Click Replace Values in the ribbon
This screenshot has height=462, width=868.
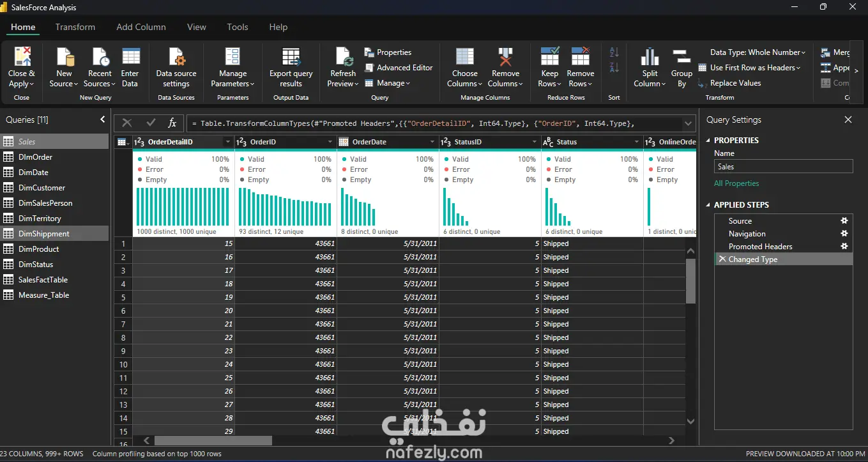pos(729,83)
